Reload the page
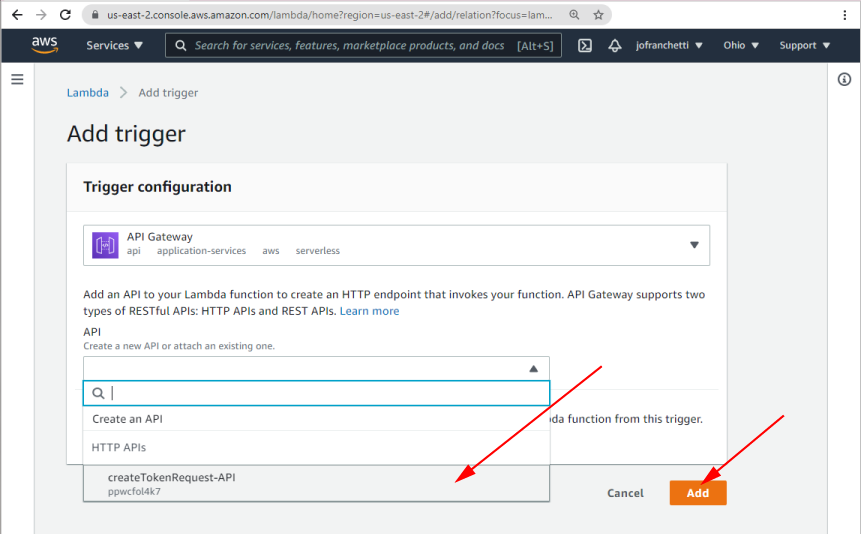Image resolution: width=861 pixels, height=534 pixels. pyautogui.click(x=65, y=15)
